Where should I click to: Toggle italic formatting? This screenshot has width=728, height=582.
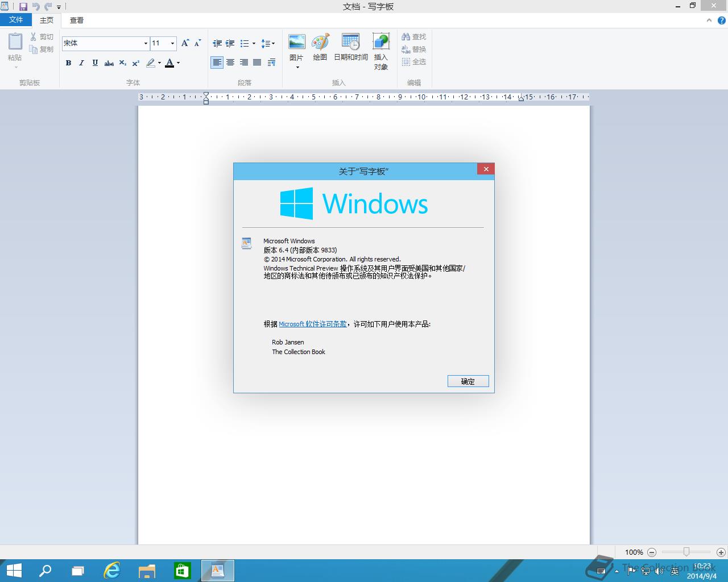(81, 63)
